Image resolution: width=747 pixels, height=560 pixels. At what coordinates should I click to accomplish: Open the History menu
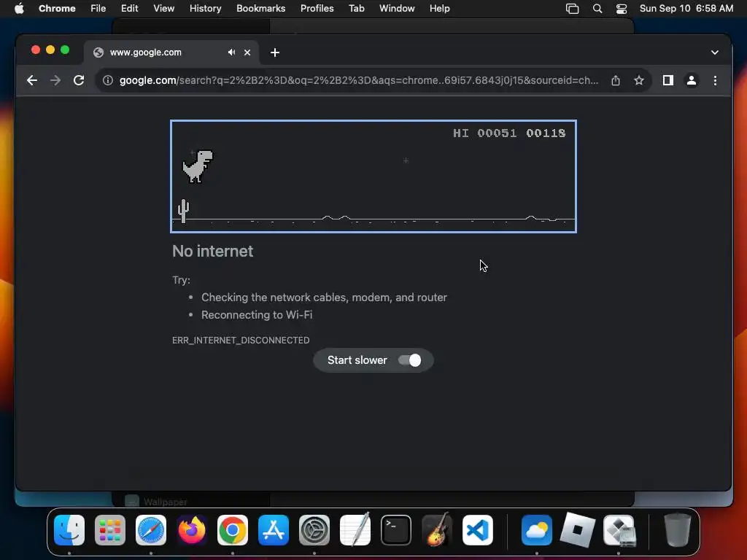click(205, 9)
